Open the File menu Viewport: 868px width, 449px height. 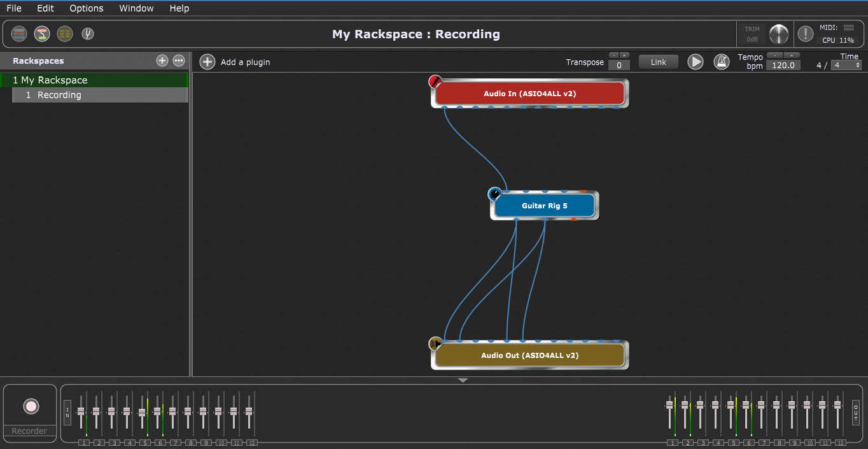(x=14, y=8)
